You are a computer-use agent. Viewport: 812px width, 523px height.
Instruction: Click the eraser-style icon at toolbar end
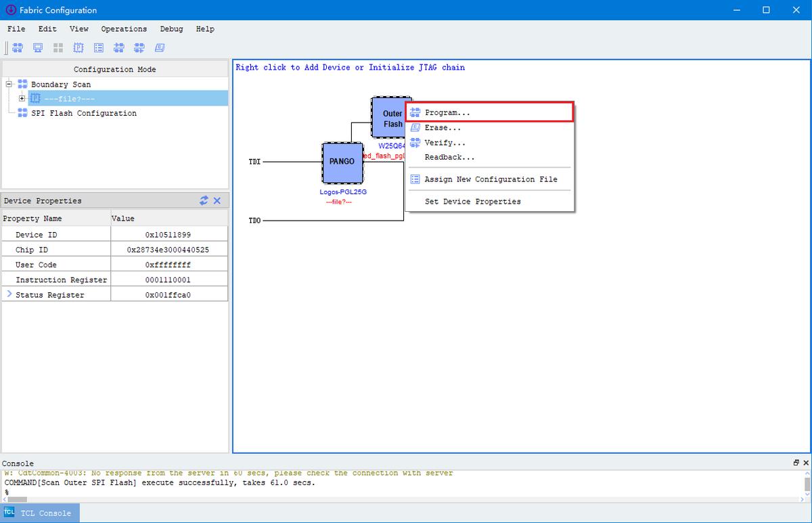tap(160, 48)
